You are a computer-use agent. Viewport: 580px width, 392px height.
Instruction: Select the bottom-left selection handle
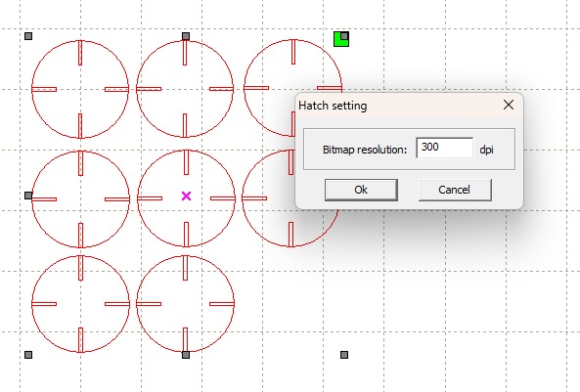pos(28,355)
